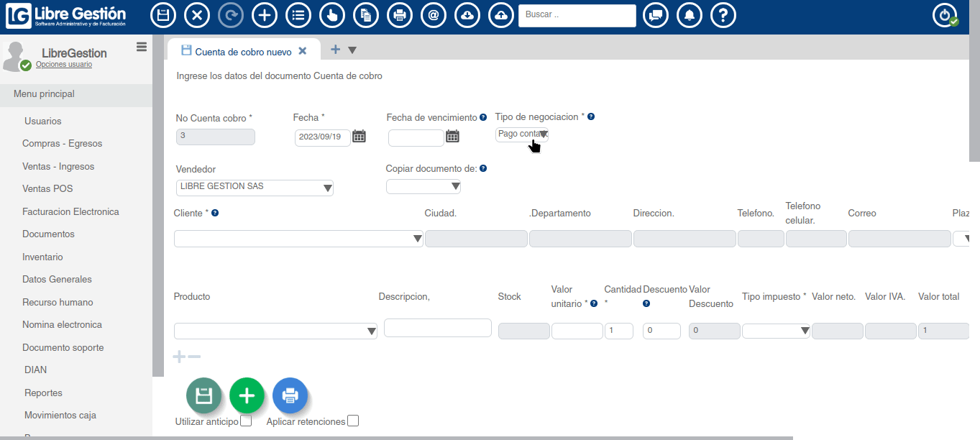Expand the Vendedor dropdown list
The width and height of the screenshot is (980, 440).
point(329,187)
